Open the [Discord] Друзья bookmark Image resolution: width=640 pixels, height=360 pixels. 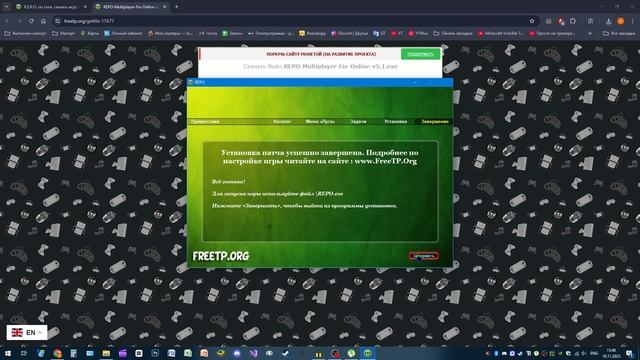349,33
